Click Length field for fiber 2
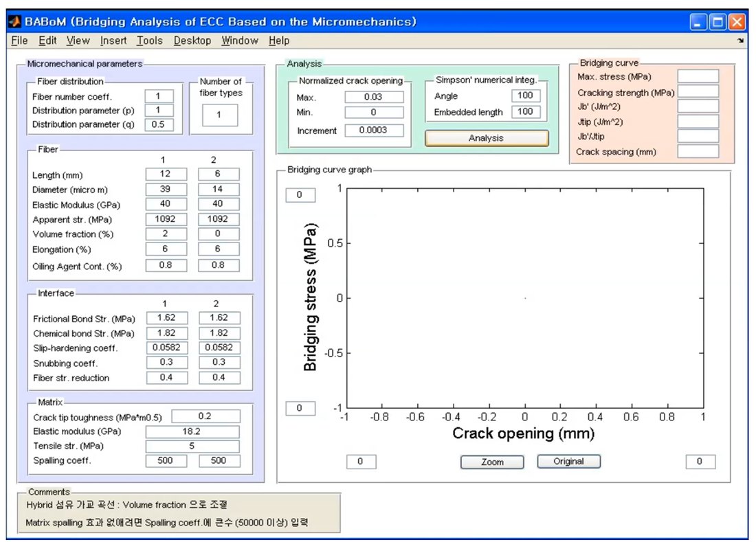This screenshot has height=542, width=756. [219, 174]
